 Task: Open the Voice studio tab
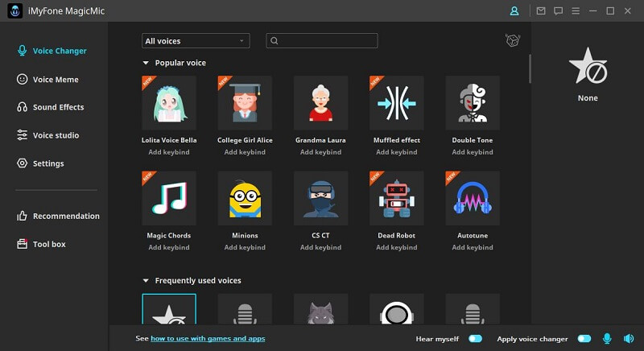click(47, 135)
